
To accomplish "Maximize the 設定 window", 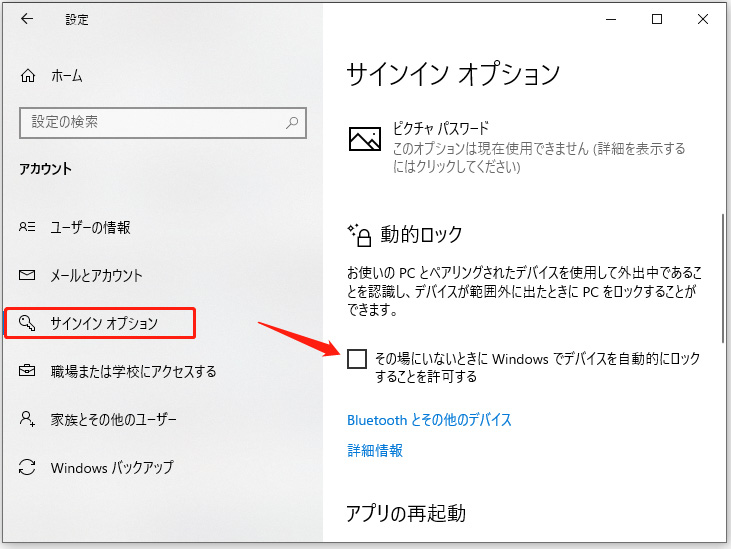I will [657, 19].
